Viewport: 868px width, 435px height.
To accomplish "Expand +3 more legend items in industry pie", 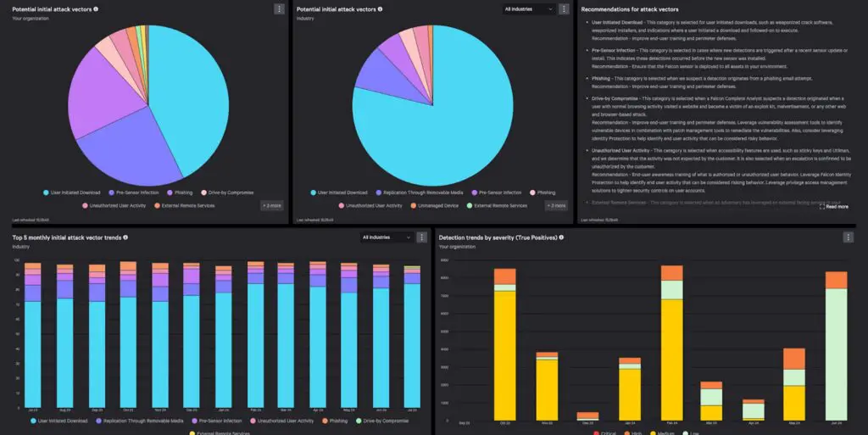I will [x=555, y=205].
